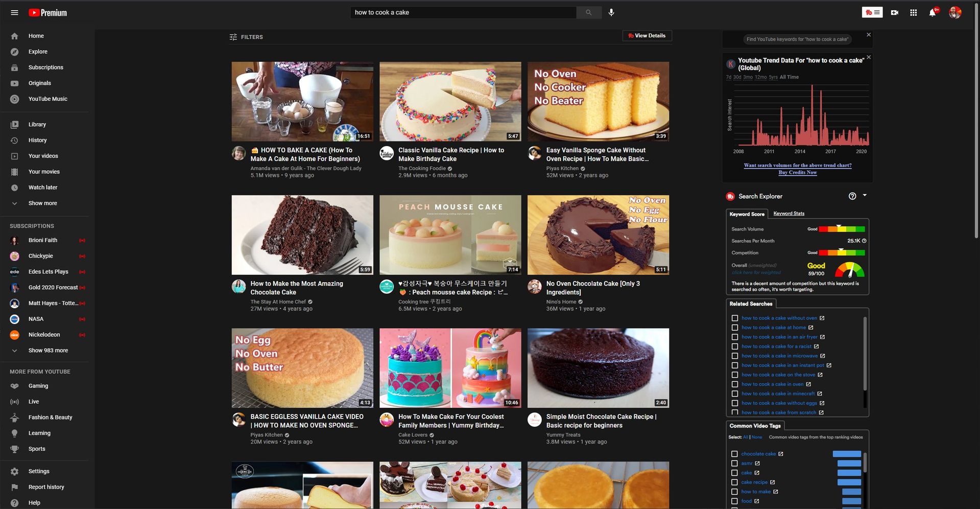The image size is (980, 509).
Task: Expand 'Show more' in the library section
Action: tap(42, 203)
